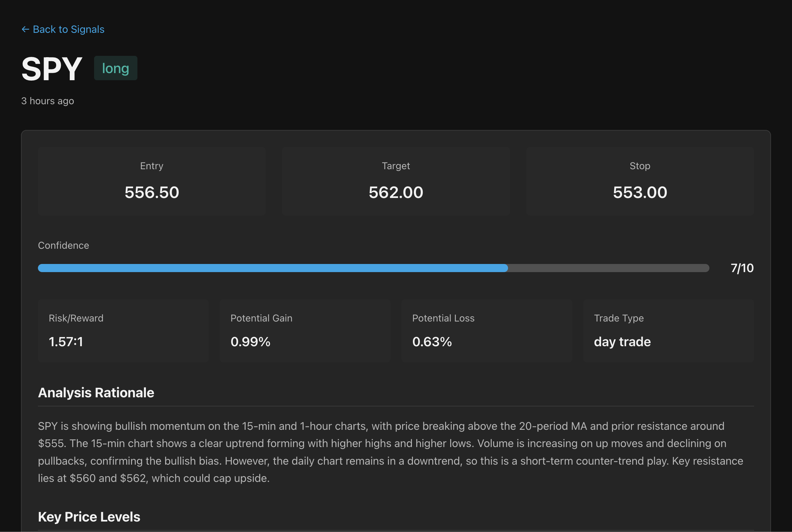Click the Key Price Levels heading
Screen dimensions: 792x532
[89, 517]
